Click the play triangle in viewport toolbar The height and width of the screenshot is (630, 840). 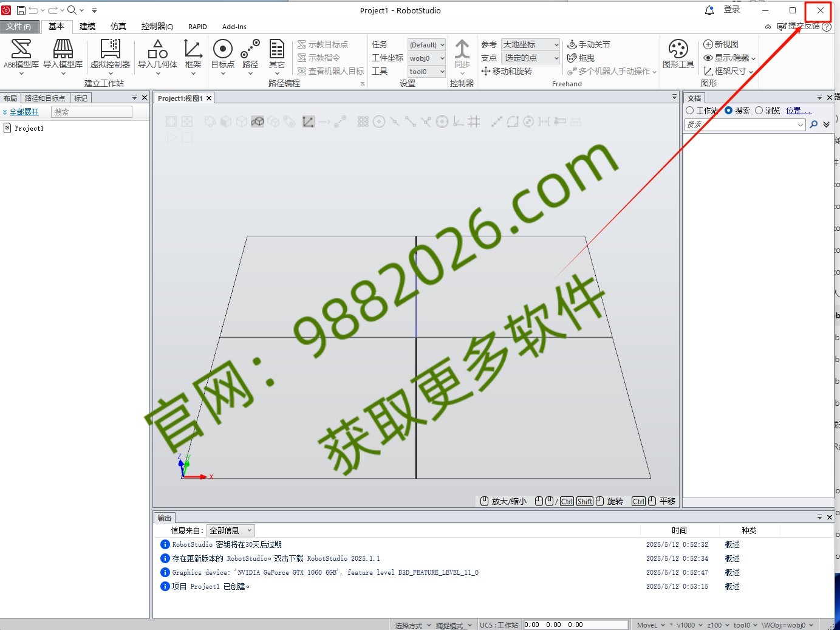pos(171,137)
